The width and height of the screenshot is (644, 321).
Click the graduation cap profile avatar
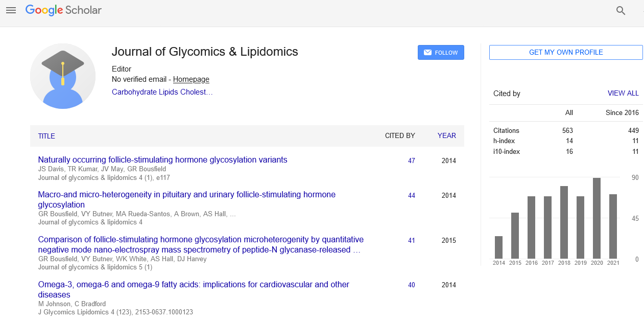[x=63, y=76]
